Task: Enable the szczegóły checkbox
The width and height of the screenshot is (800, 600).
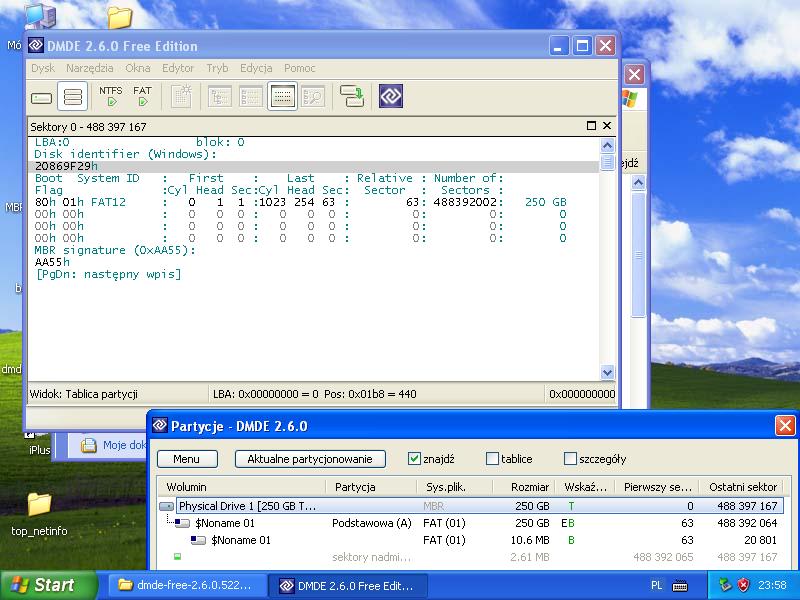Action: point(570,459)
